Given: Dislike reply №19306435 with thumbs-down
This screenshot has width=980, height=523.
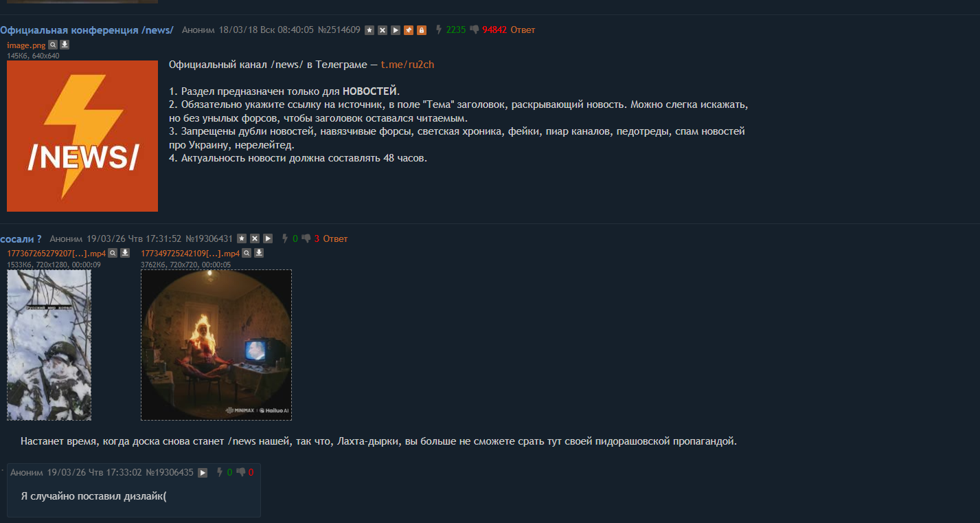Looking at the screenshot, I should click(x=241, y=472).
